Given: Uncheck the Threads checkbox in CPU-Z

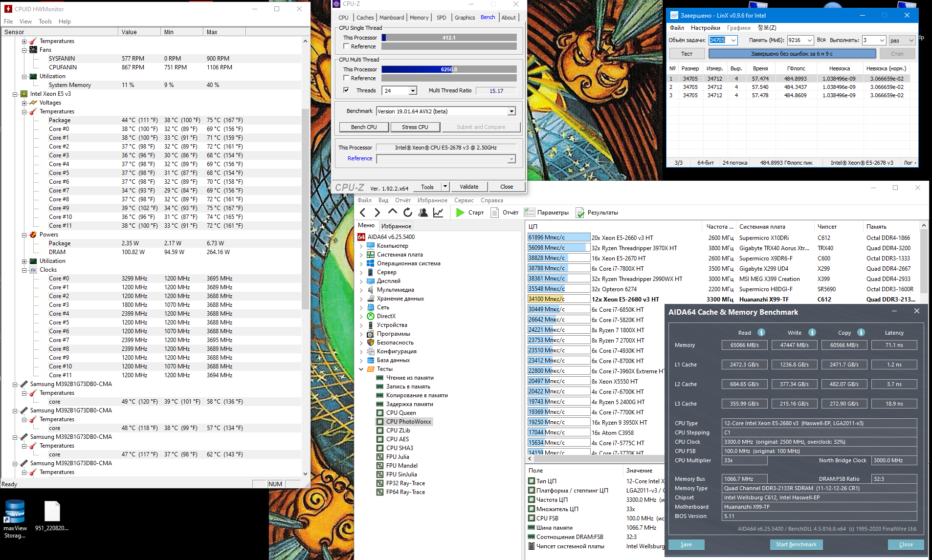Looking at the screenshot, I should coord(346,90).
